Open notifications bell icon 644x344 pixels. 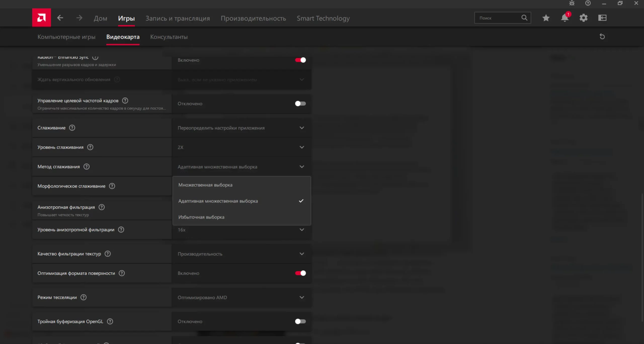tap(565, 18)
